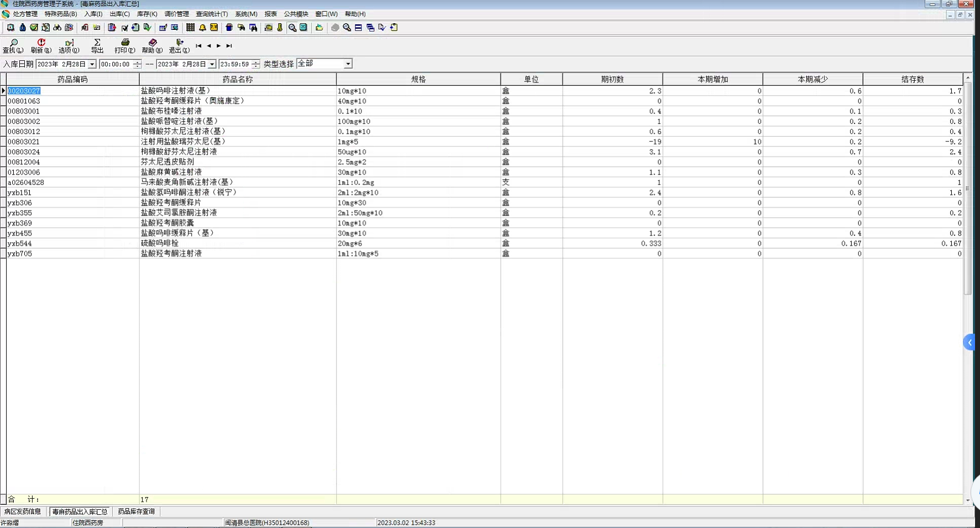Go to the previous record

[x=209, y=46]
